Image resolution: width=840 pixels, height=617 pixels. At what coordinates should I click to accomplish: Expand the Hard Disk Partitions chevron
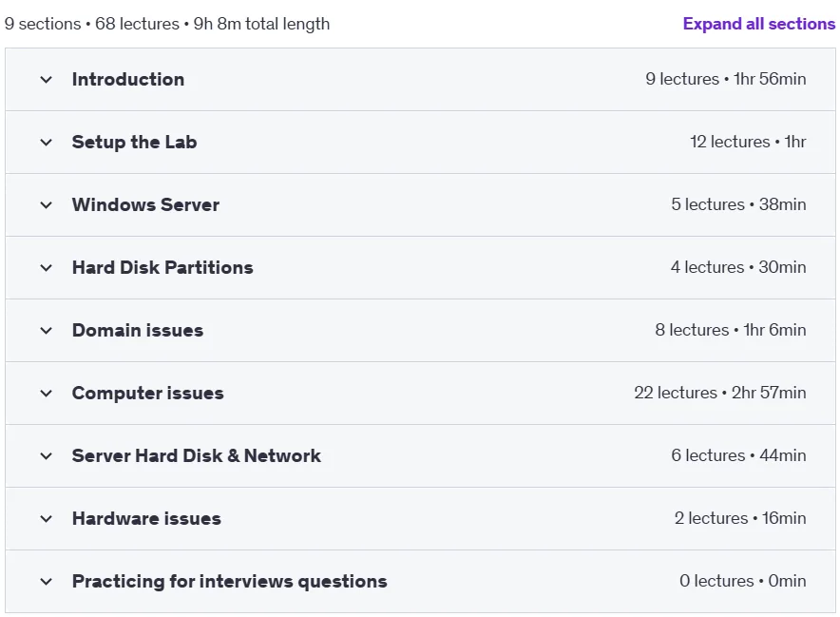coord(46,268)
